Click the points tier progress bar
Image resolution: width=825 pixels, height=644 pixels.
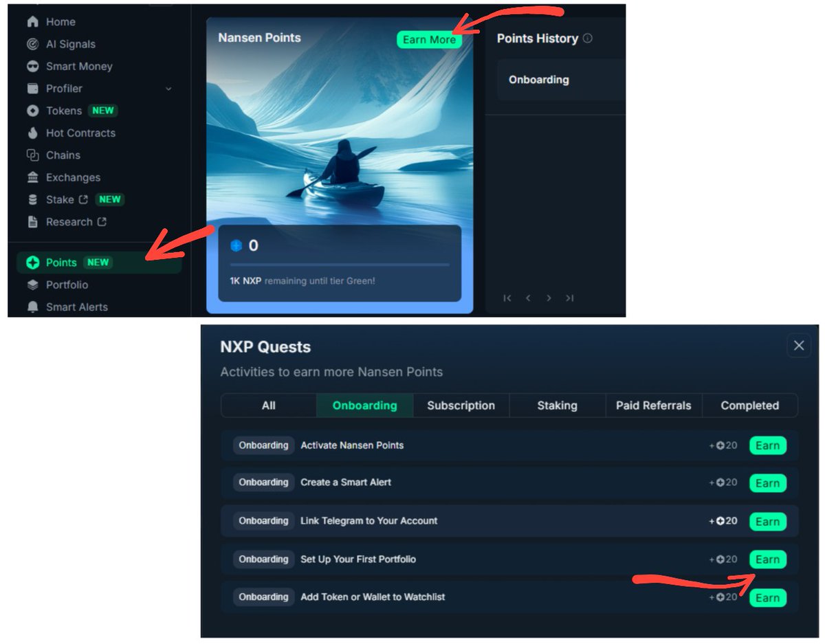click(x=340, y=265)
